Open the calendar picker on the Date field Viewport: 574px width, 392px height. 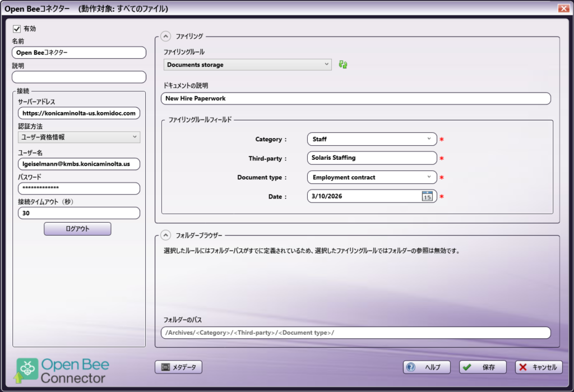point(426,196)
